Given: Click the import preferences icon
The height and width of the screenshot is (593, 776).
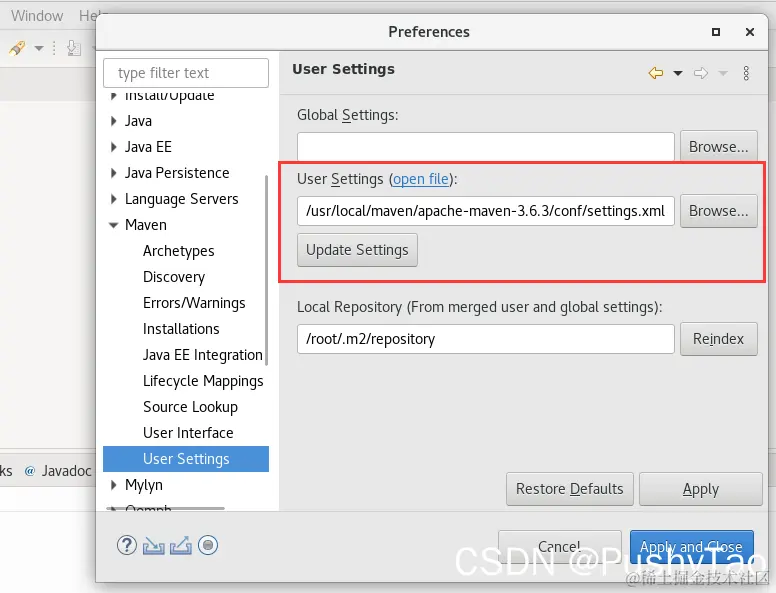Looking at the screenshot, I should [x=153, y=545].
